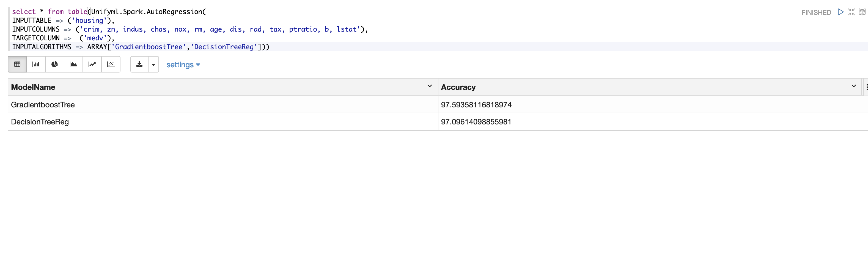
Task: Switch to bar chart view
Action: pyautogui.click(x=36, y=64)
